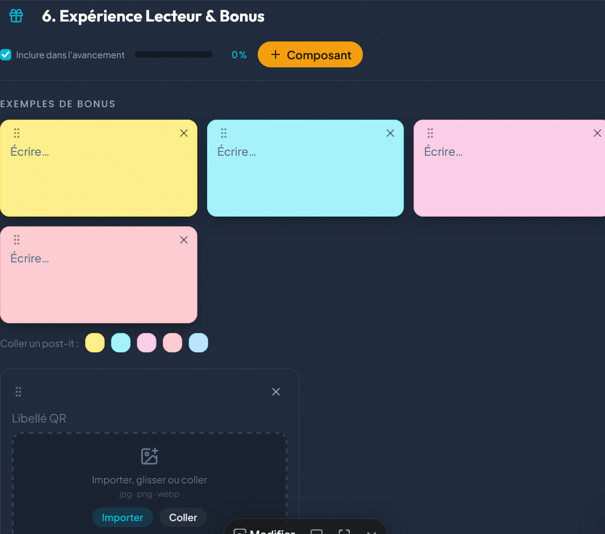This screenshot has width=605, height=534.
Task: Click "Importer, glisser ou coller" drop zone text
Action: coord(149,480)
